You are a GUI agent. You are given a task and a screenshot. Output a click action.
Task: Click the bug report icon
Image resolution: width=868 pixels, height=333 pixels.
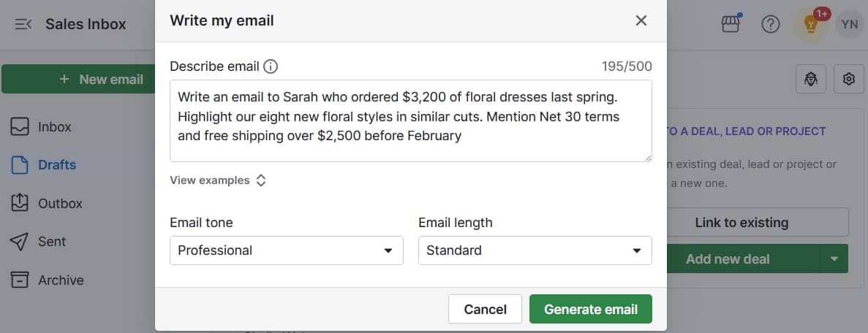811,79
